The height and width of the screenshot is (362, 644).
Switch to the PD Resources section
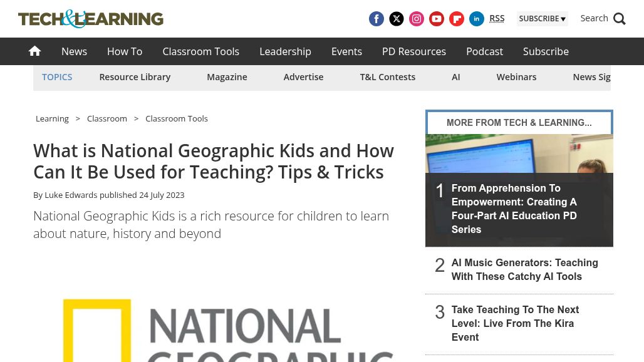tap(413, 51)
